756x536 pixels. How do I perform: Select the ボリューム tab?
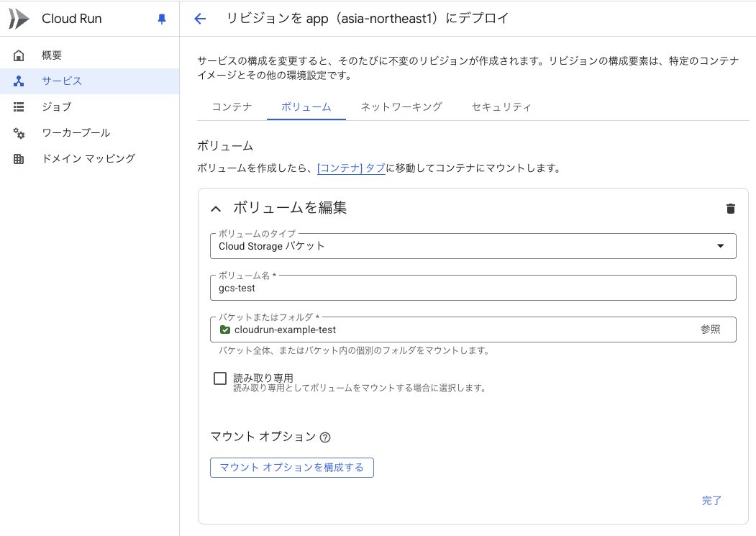(306, 106)
